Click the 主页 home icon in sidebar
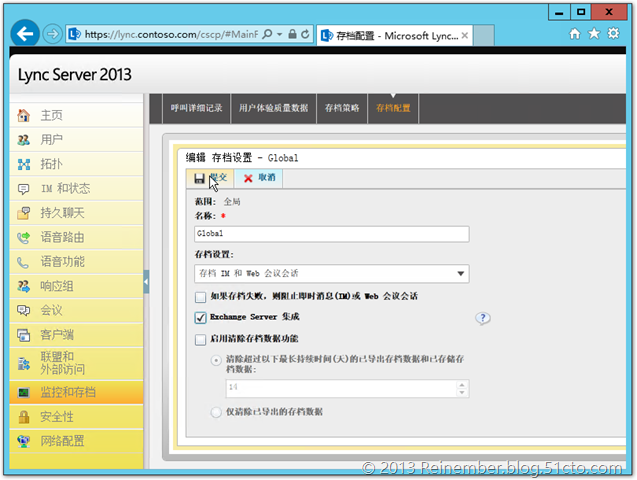 pos(23,116)
